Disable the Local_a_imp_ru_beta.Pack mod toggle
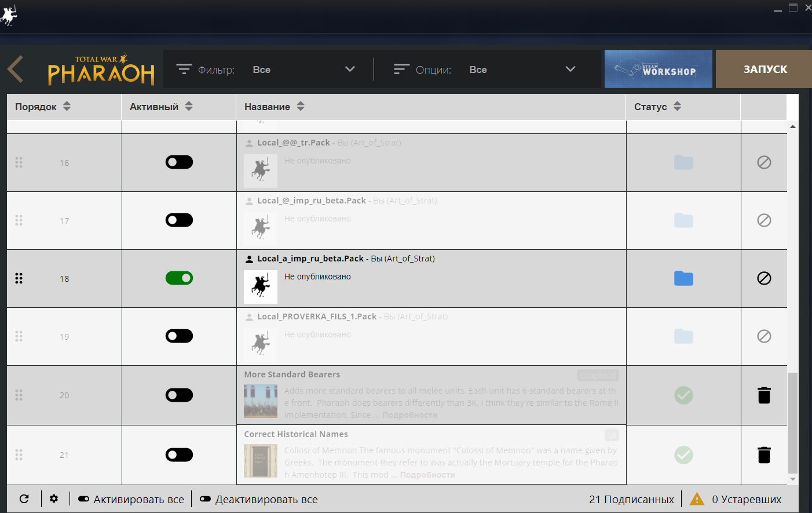This screenshot has width=812, height=513. coord(179,278)
